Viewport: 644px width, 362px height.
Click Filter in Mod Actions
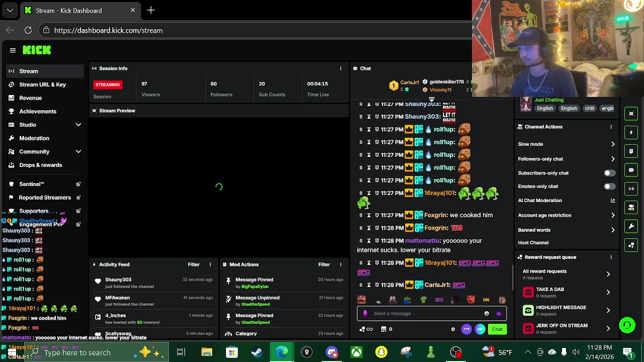pyautogui.click(x=324, y=264)
